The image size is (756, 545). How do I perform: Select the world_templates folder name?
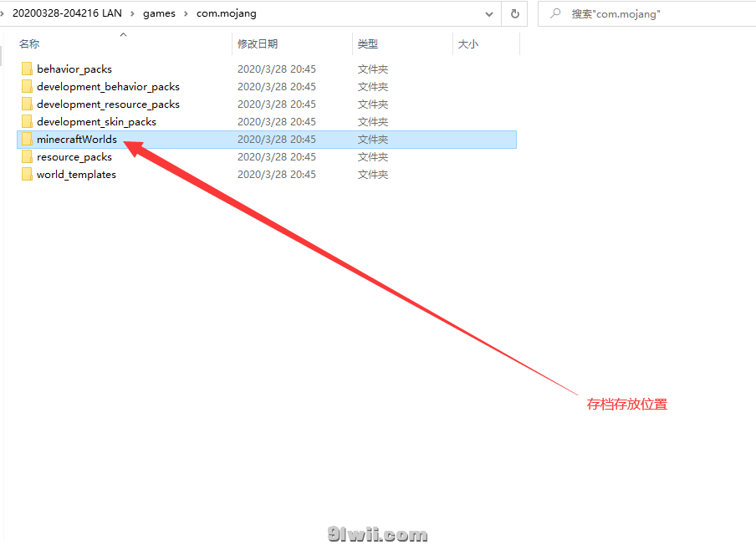tap(76, 175)
